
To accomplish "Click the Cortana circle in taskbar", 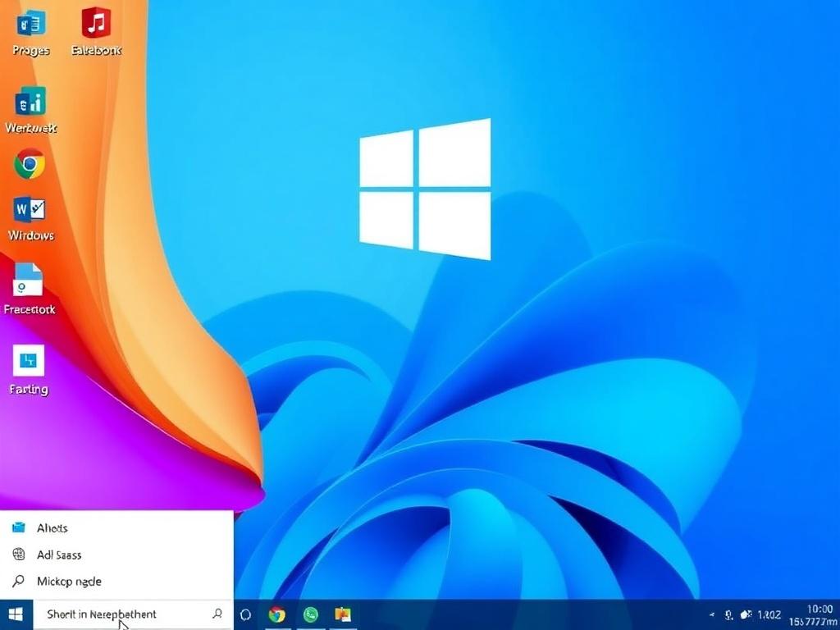I will (244, 614).
